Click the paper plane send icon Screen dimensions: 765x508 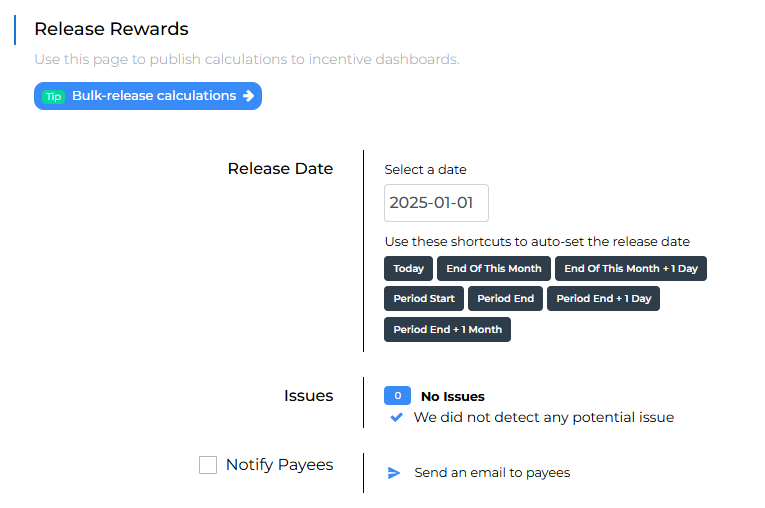(394, 473)
